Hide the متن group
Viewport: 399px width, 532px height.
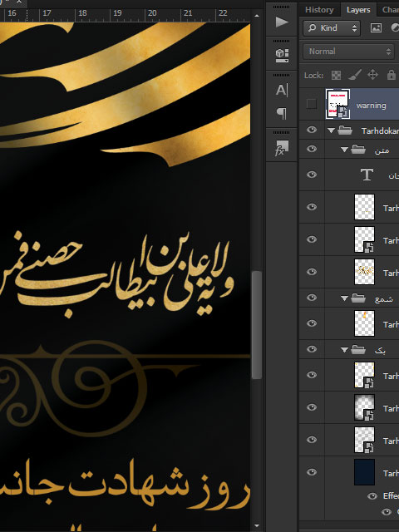coord(312,149)
